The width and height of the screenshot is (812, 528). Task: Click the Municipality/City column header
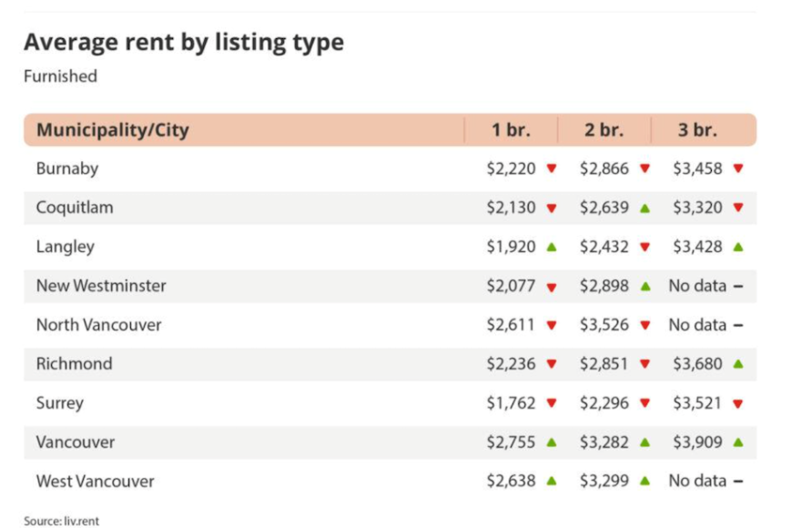[113, 130]
